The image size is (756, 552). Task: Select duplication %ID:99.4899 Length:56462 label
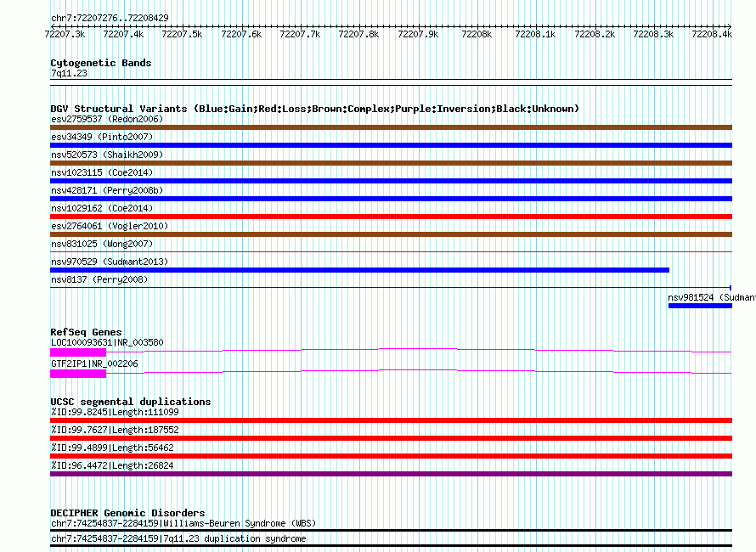click(112, 448)
